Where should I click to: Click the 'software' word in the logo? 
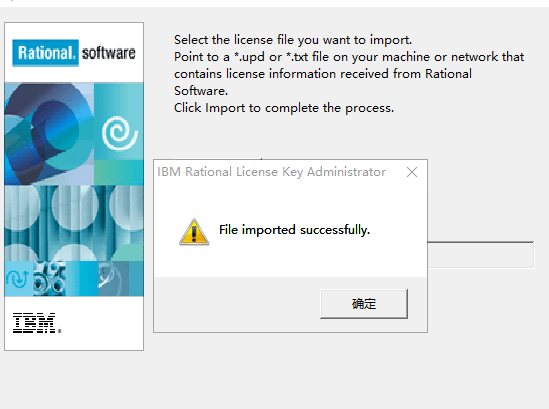click(x=109, y=53)
